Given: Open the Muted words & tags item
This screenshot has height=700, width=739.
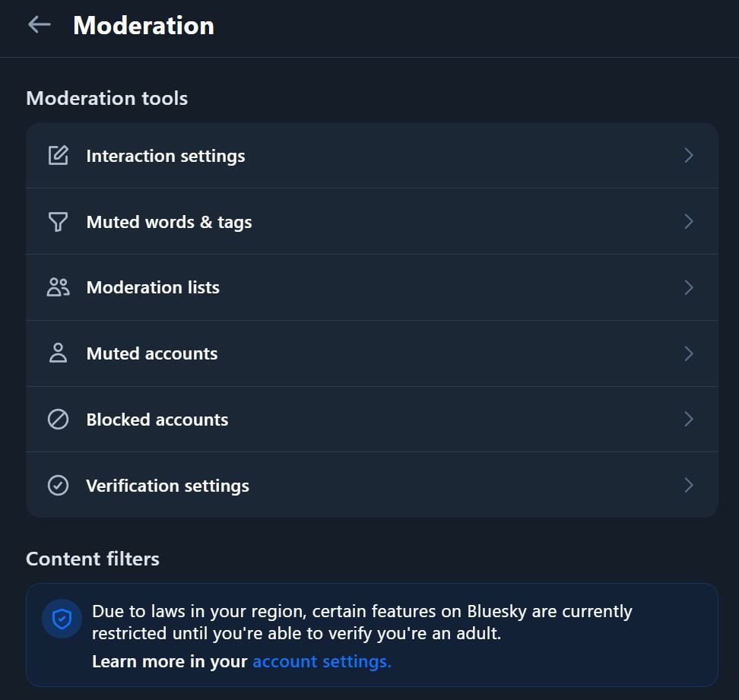Looking at the screenshot, I should point(169,222).
